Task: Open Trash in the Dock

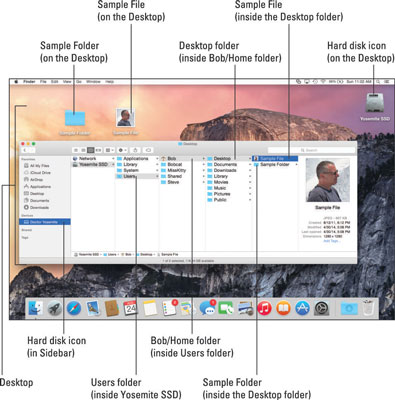Action: 368,308
